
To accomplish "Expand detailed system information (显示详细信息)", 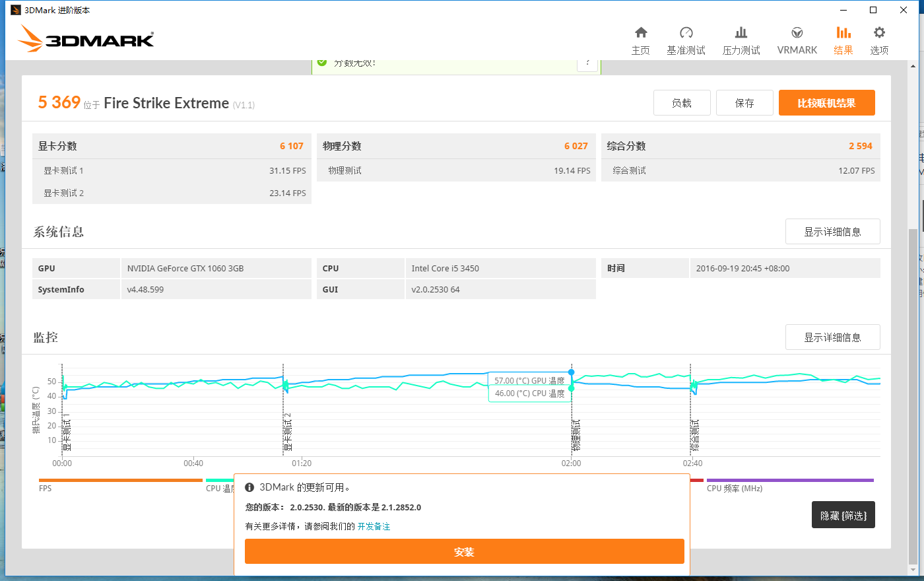I will coord(832,231).
